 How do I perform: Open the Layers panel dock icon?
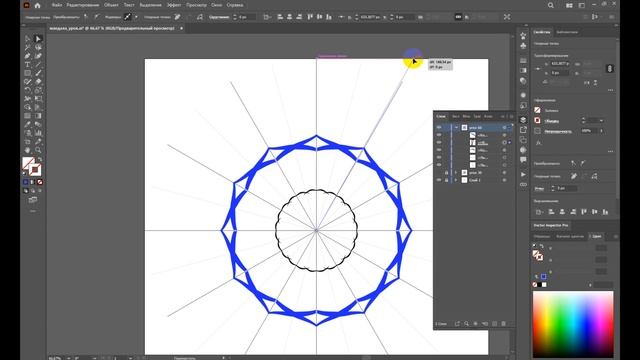523,120
